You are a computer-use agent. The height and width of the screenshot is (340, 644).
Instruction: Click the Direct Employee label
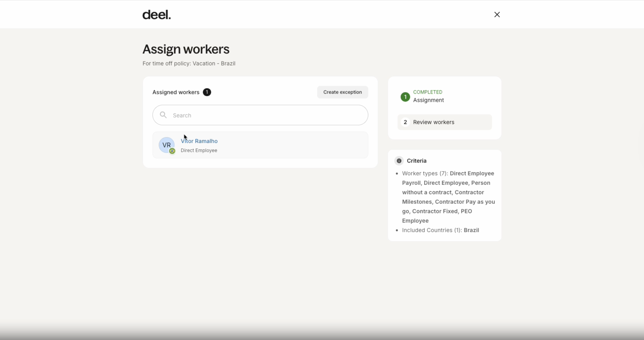(x=199, y=150)
